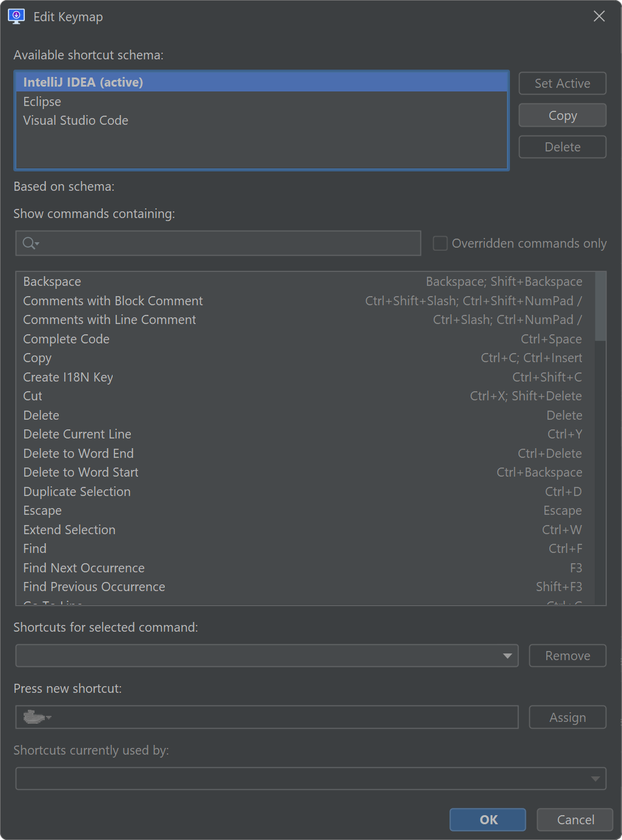
Task: Select Comments with Block Comment command
Action: (305, 301)
